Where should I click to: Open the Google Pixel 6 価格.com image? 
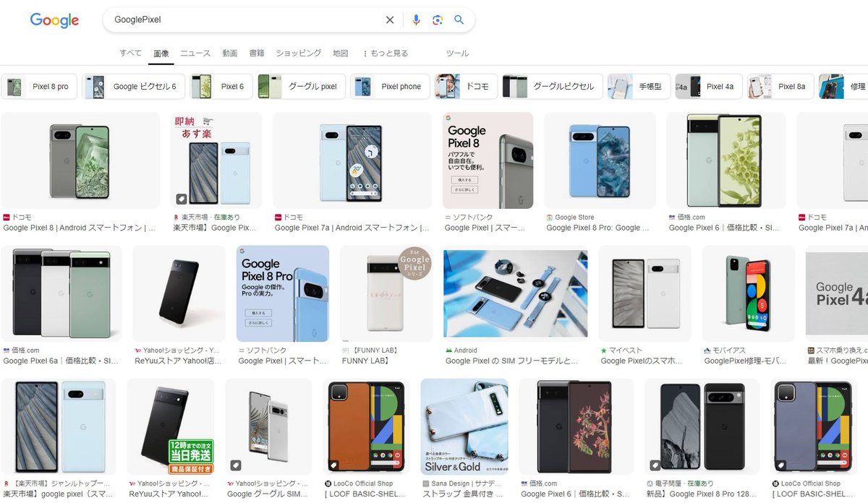click(x=726, y=160)
